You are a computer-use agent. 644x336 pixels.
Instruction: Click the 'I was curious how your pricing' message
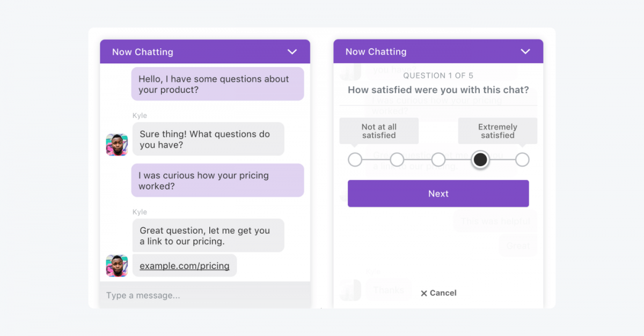pyautogui.click(x=218, y=181)
